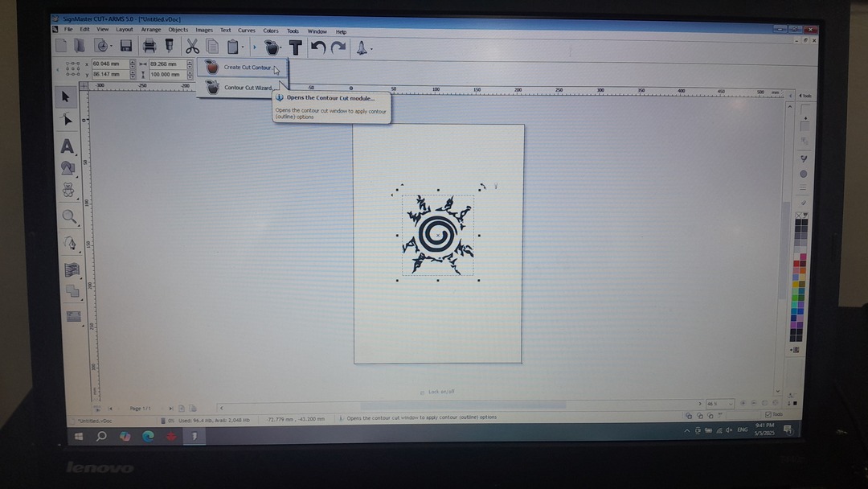868x489 pixels.
Task: Select the shapes tool in left toolbox
Action: click(x=68, y=167)
